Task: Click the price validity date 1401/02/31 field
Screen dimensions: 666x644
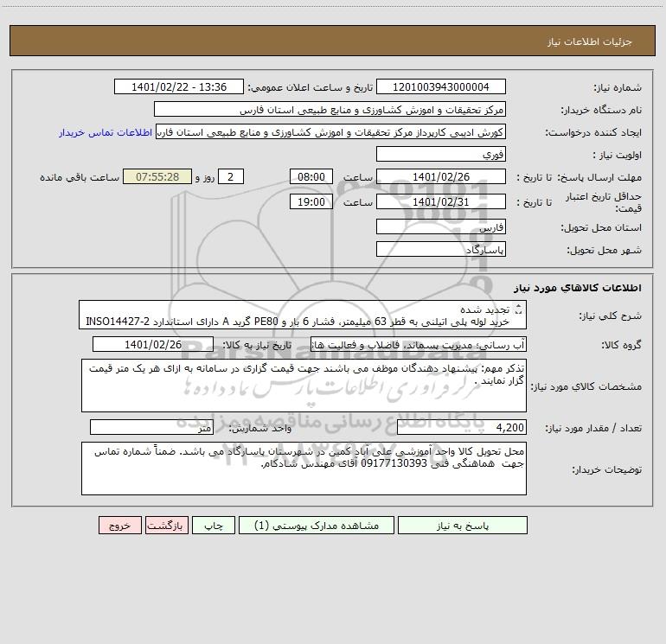Action: coord(441,201)
